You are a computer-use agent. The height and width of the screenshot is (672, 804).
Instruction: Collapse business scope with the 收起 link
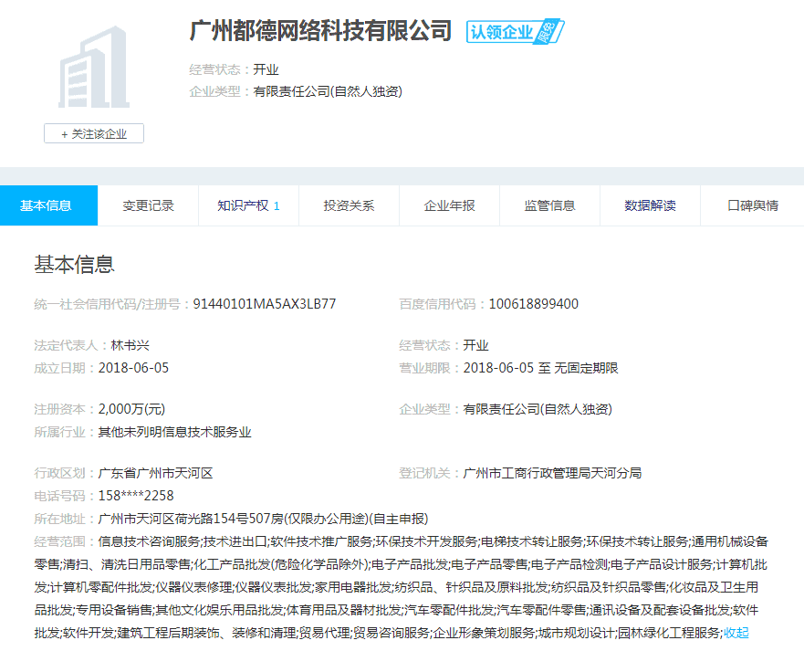tap(736, 633)
